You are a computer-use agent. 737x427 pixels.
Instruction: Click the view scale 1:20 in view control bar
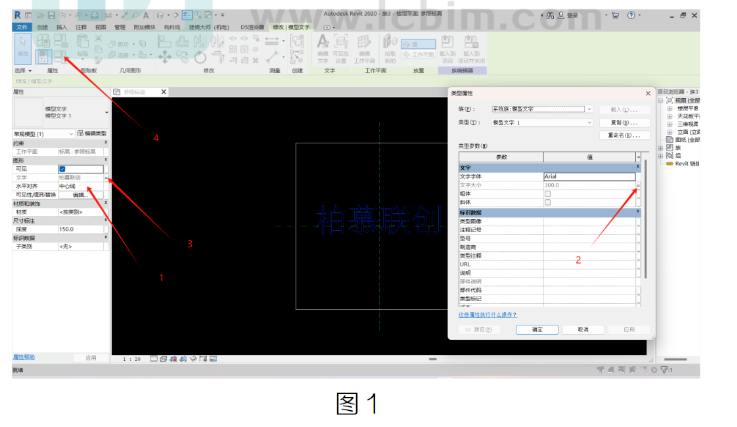pos(132,359)
